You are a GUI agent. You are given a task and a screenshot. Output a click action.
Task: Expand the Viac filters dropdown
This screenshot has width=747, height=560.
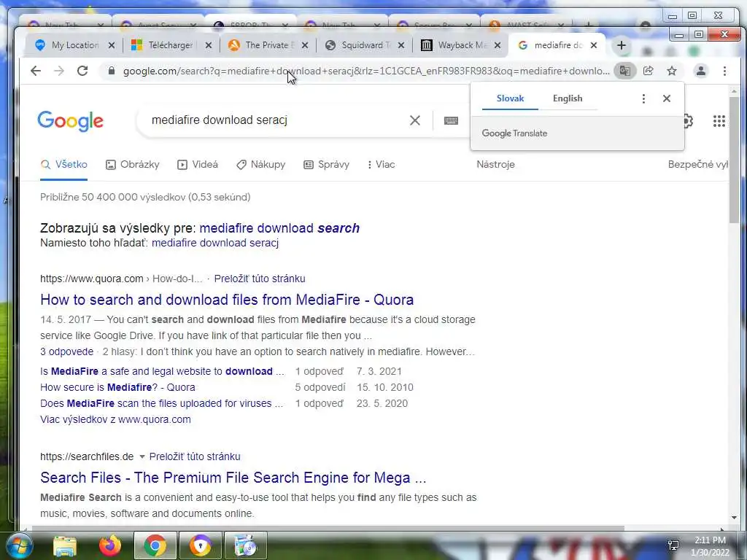click(x=381, y=165)
